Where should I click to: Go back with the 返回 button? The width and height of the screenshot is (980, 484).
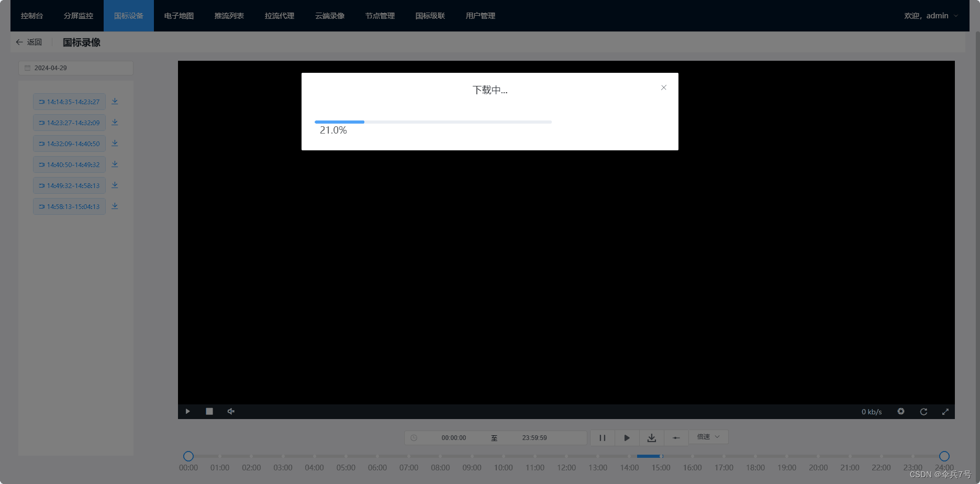pos(29,42)
